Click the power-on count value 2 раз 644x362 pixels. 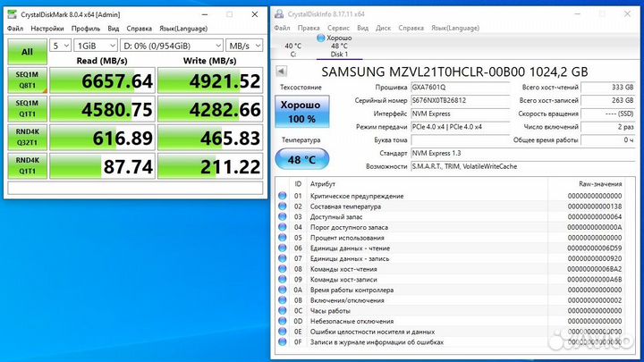tap(608, 127)
